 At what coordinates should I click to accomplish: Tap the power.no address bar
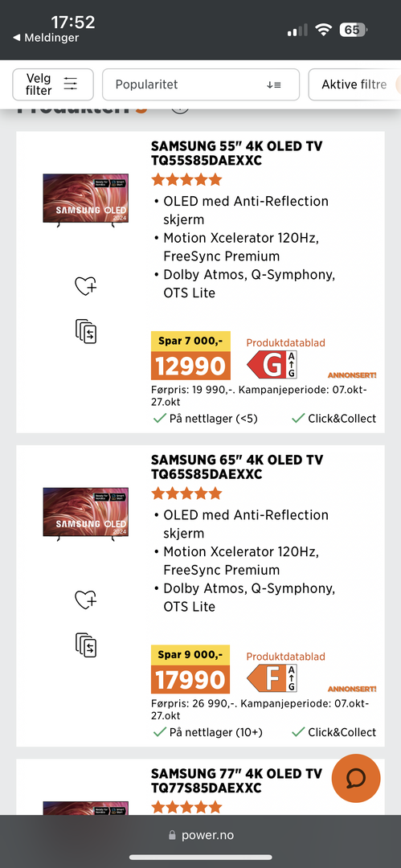201,835
